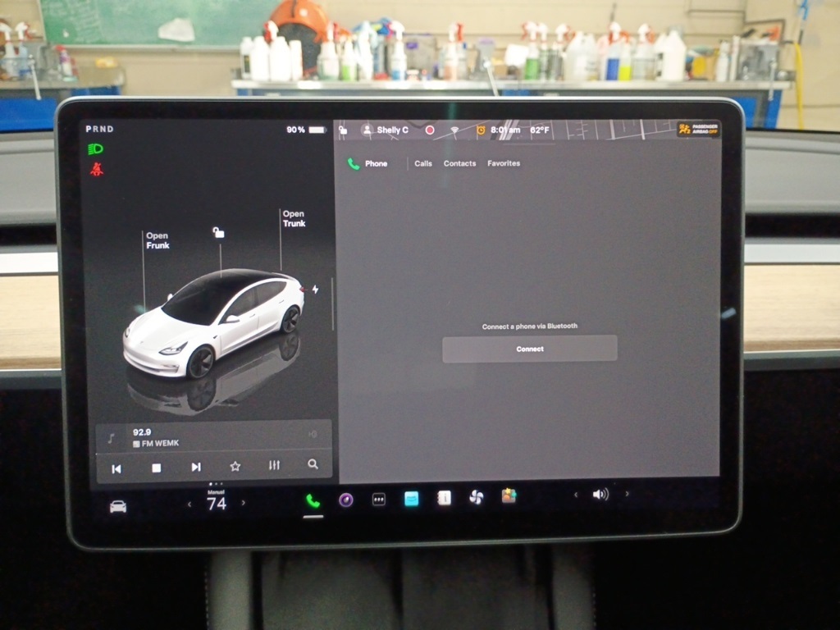Tap the Wi-Fi status icon
The width and height of the screenshot is (840, 630).
click(454, 130)
